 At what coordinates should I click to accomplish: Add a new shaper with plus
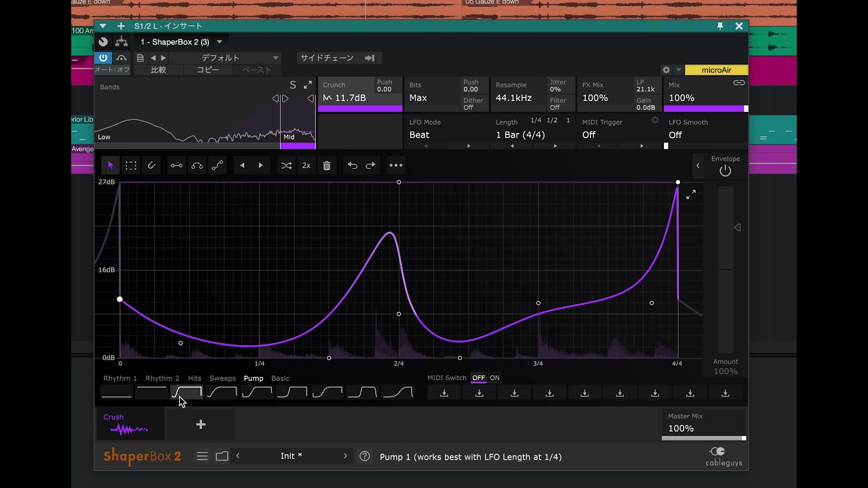point(201,424)
